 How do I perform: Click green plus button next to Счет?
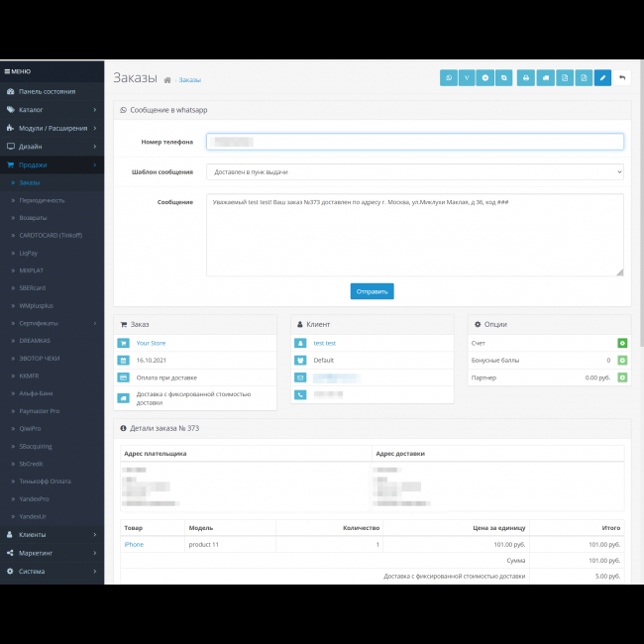[622, 343]
